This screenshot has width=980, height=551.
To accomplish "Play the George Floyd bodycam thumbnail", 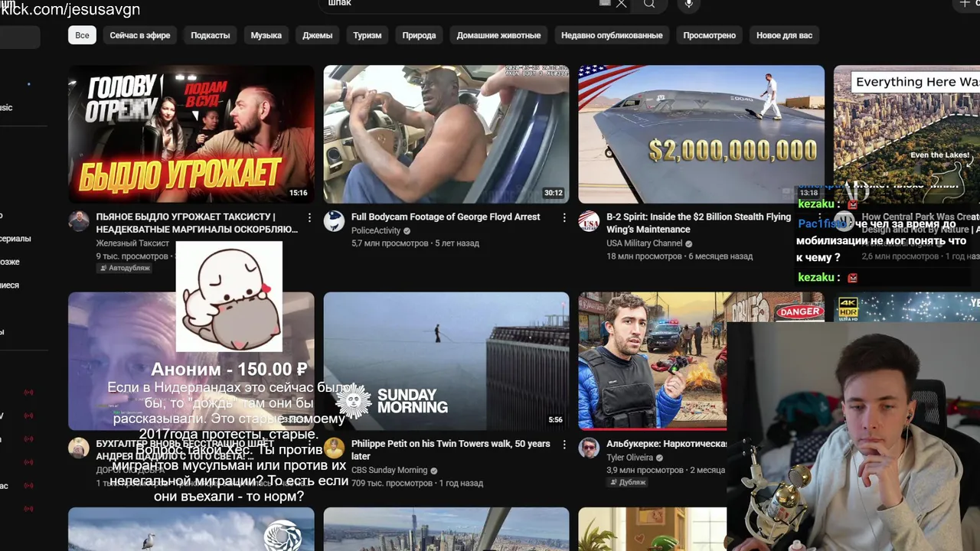I will [x=446, y=134].
